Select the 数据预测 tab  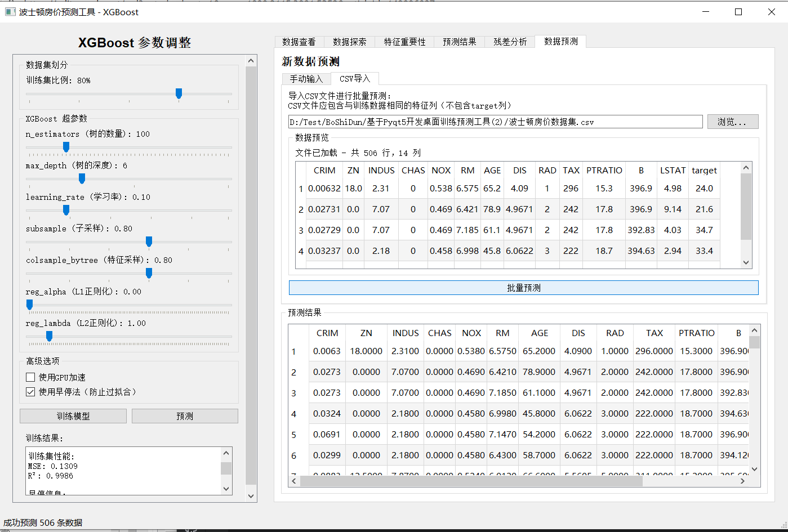click(561, 41)
